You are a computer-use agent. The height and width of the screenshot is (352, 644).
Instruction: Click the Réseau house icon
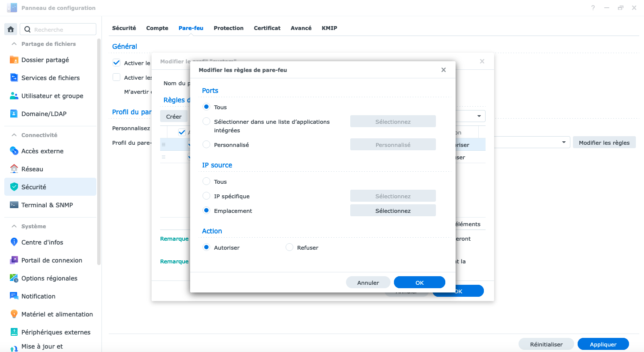pos(14,169)
